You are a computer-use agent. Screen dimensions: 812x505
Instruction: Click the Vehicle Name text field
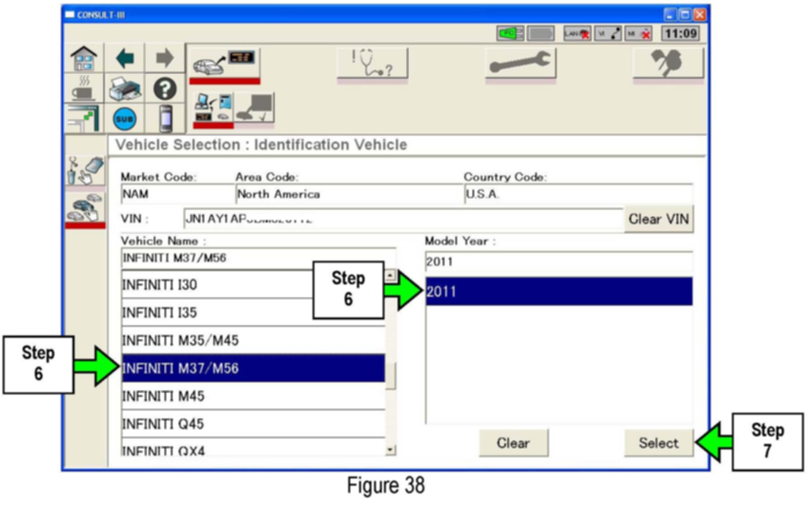(258, 258)
